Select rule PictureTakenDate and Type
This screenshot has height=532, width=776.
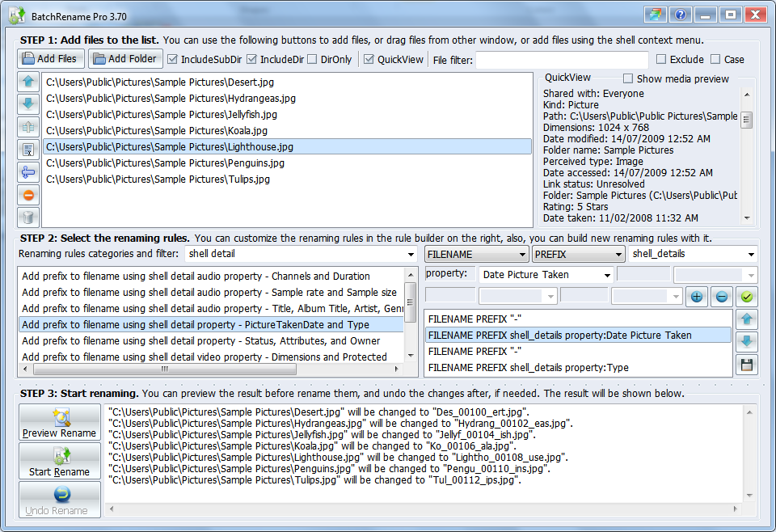[x=211, y=325]
